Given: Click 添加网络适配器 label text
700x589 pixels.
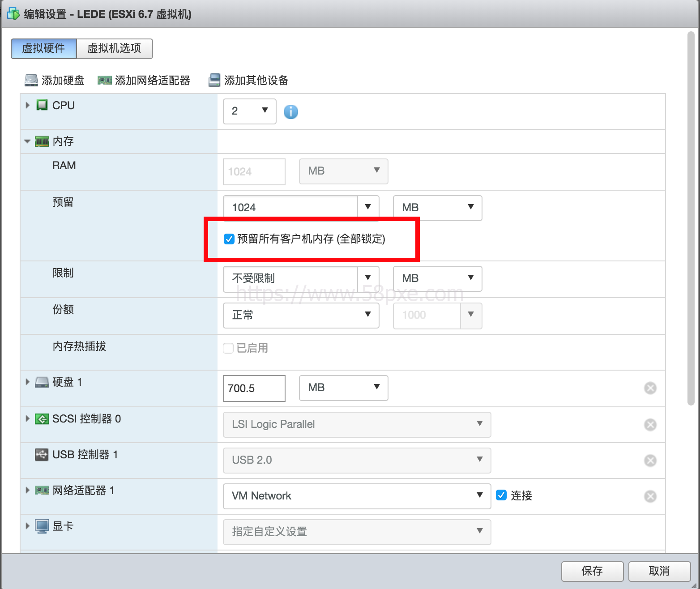Looking at the screenshot, I should 153,81.
